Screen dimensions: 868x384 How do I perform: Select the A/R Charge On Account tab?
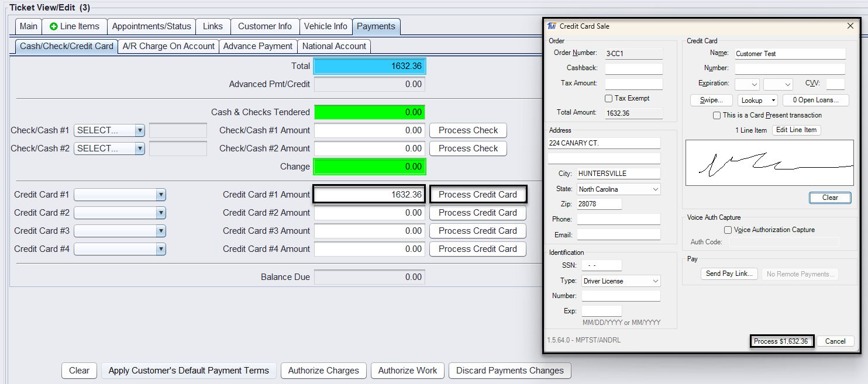coord(168,46)
